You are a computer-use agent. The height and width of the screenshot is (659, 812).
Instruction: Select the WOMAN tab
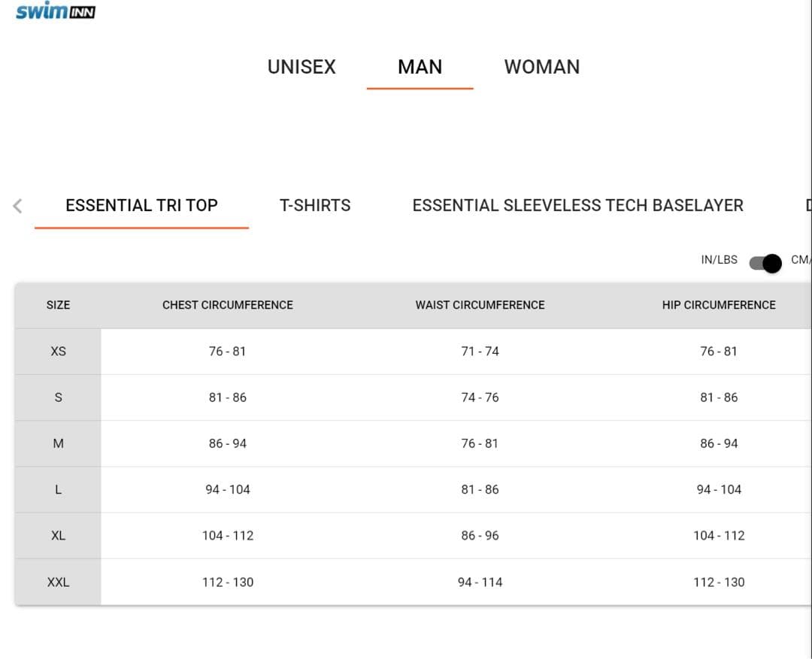[x=542, y=67]
